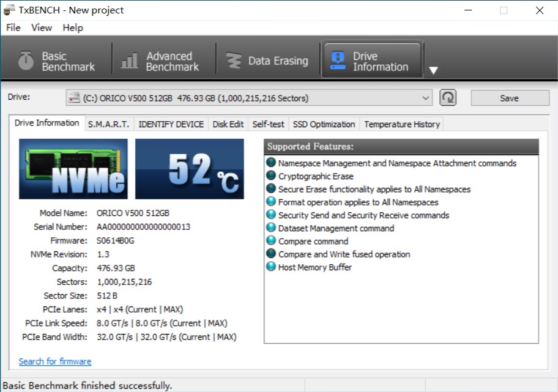
Task: Click the refresh drive list icon
Action: (448, 98)
